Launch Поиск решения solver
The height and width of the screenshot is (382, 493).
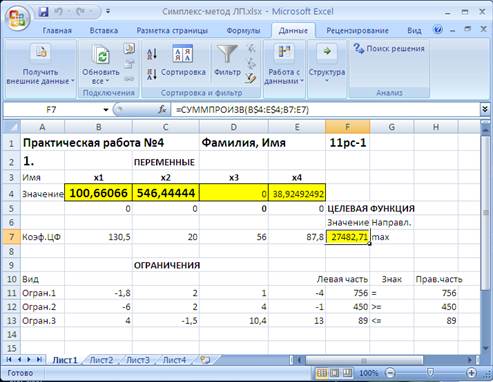(x=389, y=49)
